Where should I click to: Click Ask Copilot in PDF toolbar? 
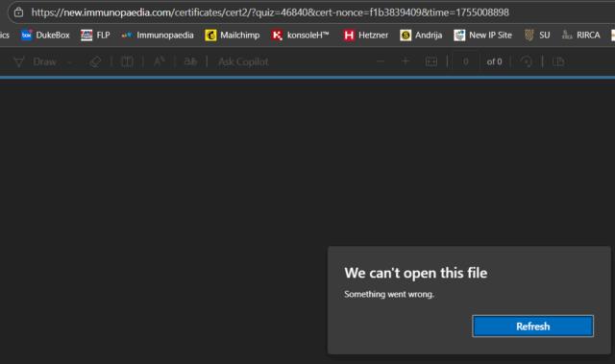(x=243, y=61)
